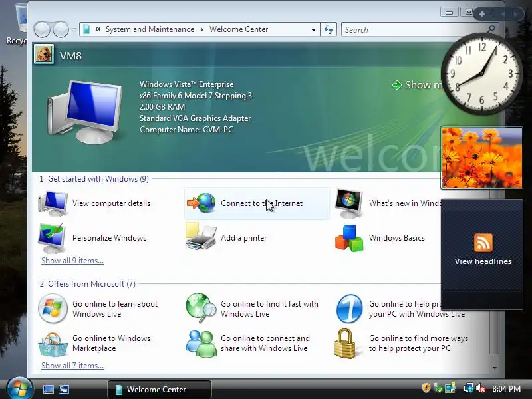Click the orange flowers slideshow gadget

(x=481, y=158)
